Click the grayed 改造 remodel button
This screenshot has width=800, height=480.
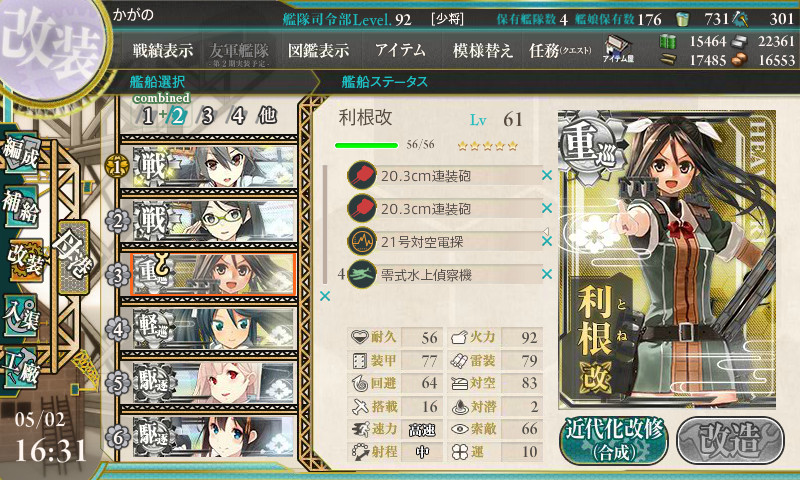coord(730,440)
